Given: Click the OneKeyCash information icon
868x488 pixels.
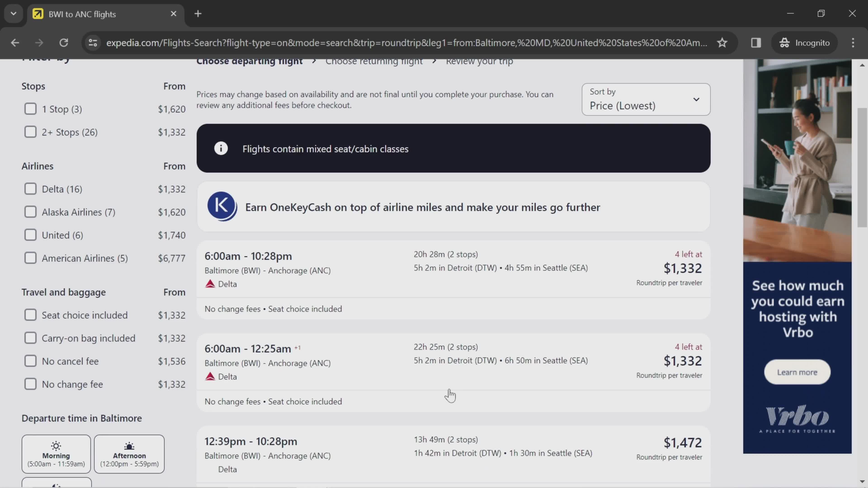Looking at the screenshot, I should click(x=222, y=207).
